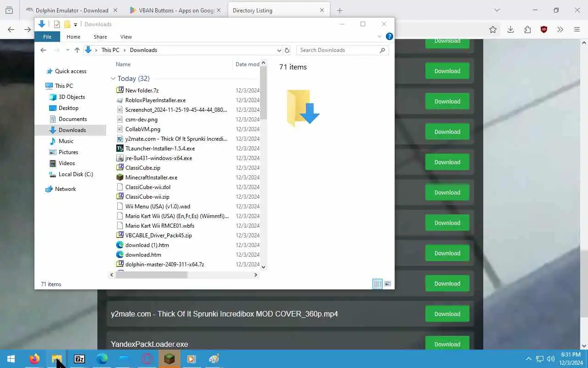This screenshot has height=368, width=588.
Task: Click the volume speaker icon in system tray
Action: [550, 359]
